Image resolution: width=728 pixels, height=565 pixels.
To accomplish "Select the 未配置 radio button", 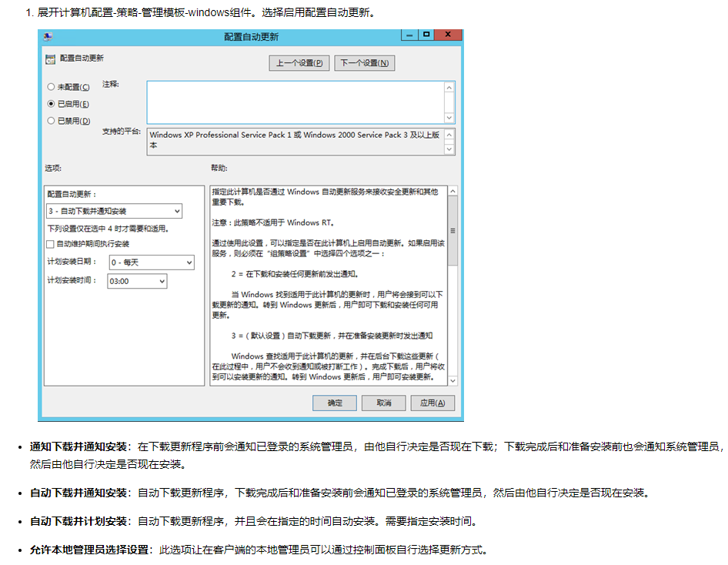I will point(51,87).
